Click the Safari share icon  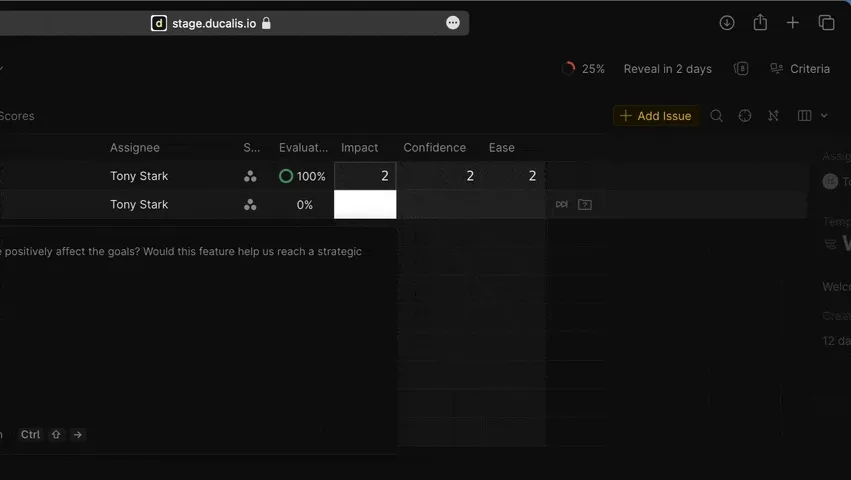pos(760,23)
